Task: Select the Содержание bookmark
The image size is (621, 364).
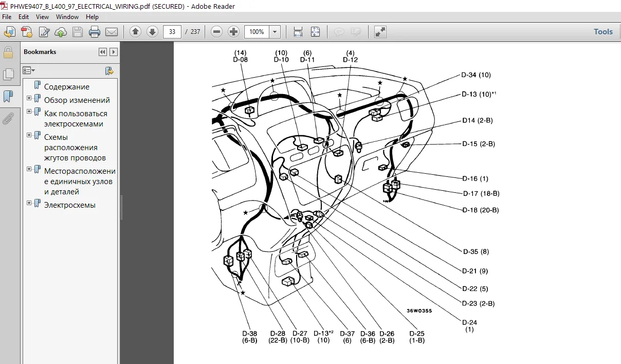Action: coord(67,87)
